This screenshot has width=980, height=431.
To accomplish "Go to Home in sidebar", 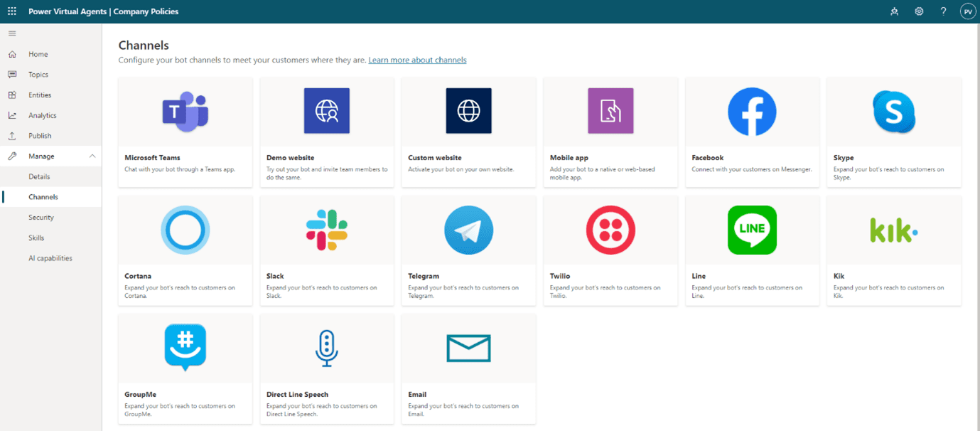I will [38, 54].
